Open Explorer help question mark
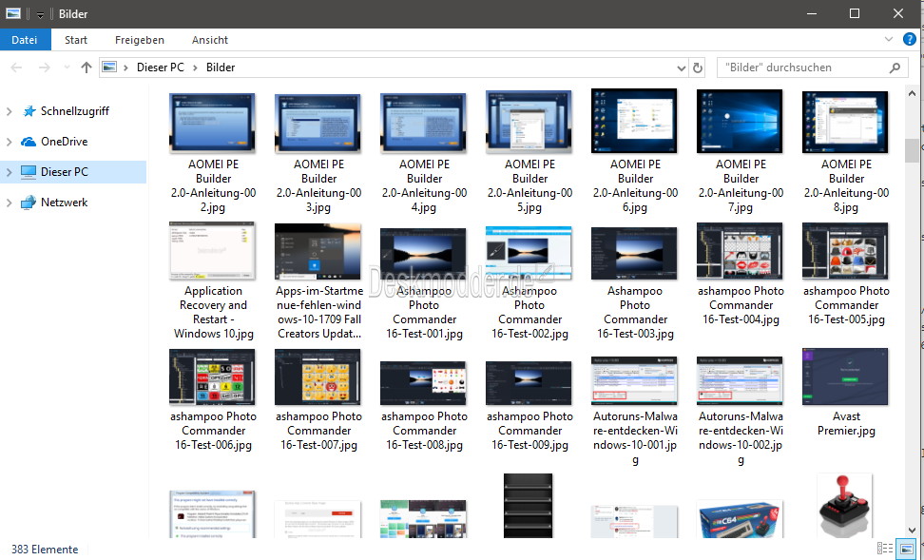The width and height of the screenshot is (924, 560). (x=910, y=40)
